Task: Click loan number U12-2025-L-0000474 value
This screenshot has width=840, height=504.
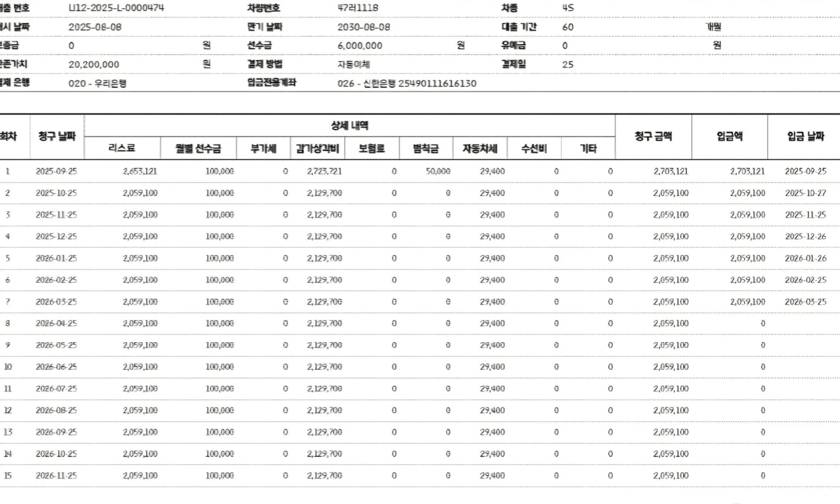Action: pos(116,8)
